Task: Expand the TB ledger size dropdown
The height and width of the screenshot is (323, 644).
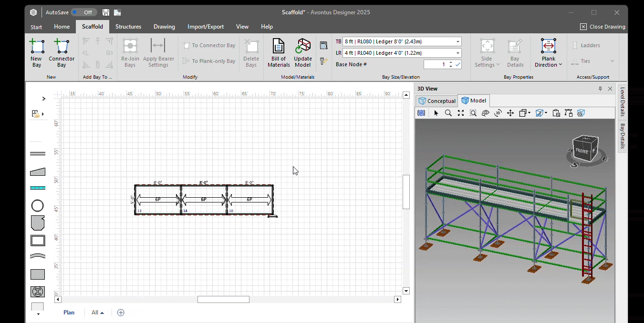Action: [458, 41]
